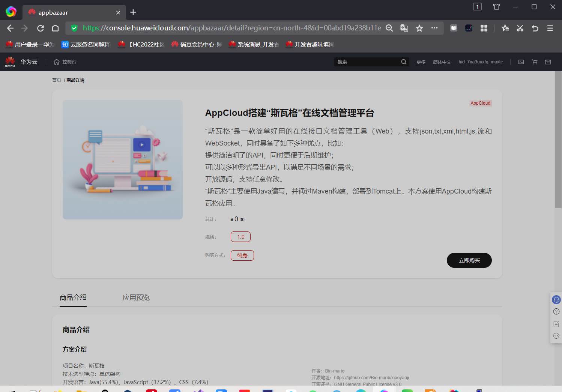Viewport: 562px width, 392px height.
Task: Click the AppCloud tag label
Action: (x=480, y=103)
